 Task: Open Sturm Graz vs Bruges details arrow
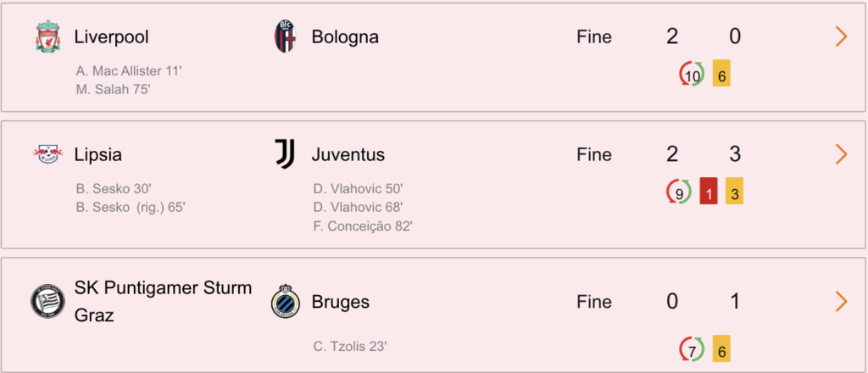[842, 301]
